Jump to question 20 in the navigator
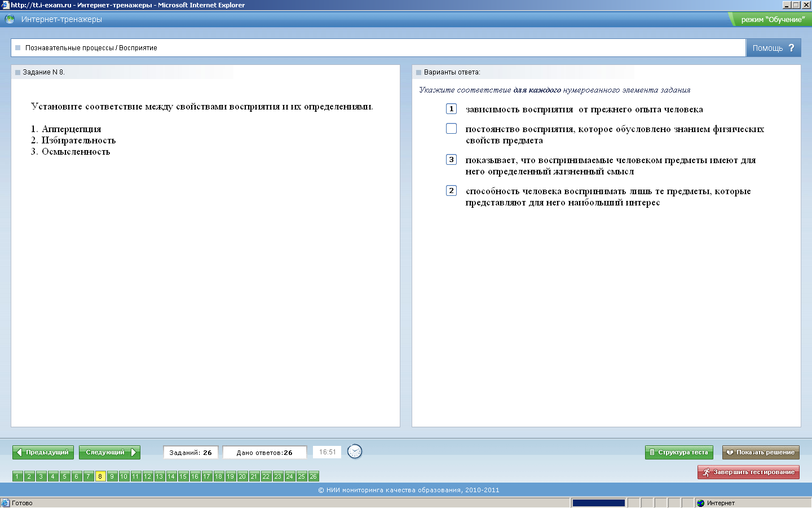The image size is (812, 508). pos(242,476)
